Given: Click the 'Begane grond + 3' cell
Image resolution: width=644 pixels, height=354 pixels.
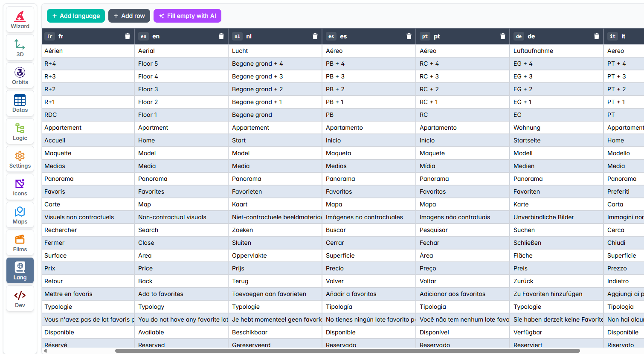Looking at the screenshot, I should [x=276, y=76].
